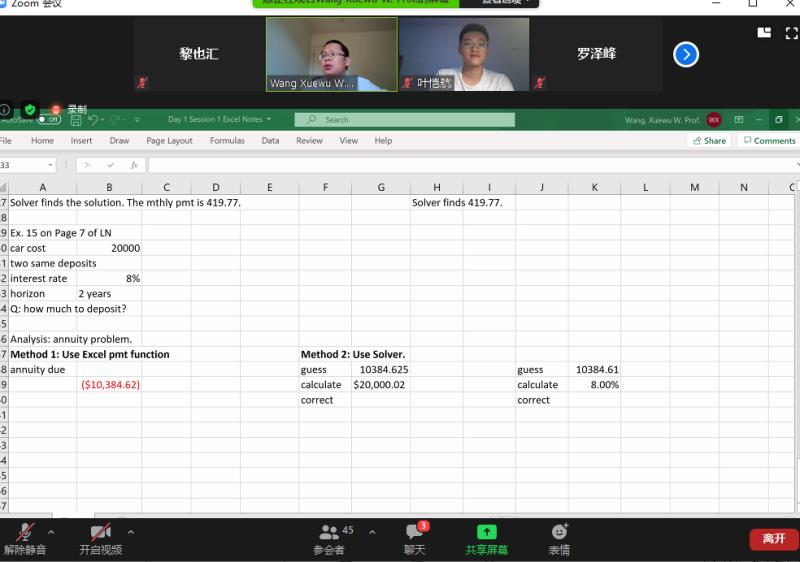Viewport: 800px width, 562px height.
Task: Select Wang Xuewu's video thumbnail
Action: [x=330, y=54]
